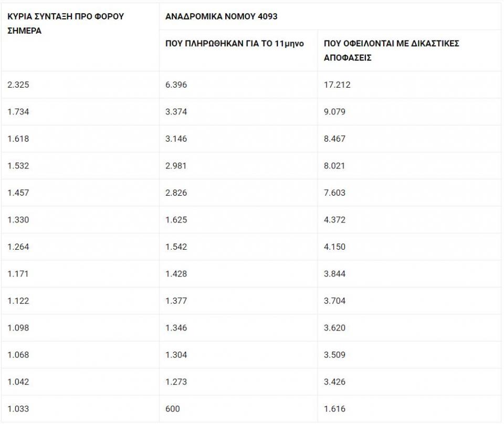Image resolution: width=504 pixels, height=424 pixels.
Task: Select the cell containing 3.509
Action: pyautogui.click(x=334, y=355)
